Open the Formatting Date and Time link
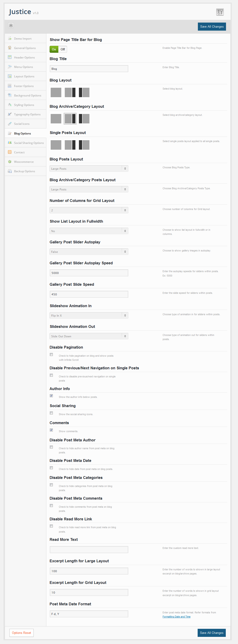The image size is (238, 644). point(176,617)
